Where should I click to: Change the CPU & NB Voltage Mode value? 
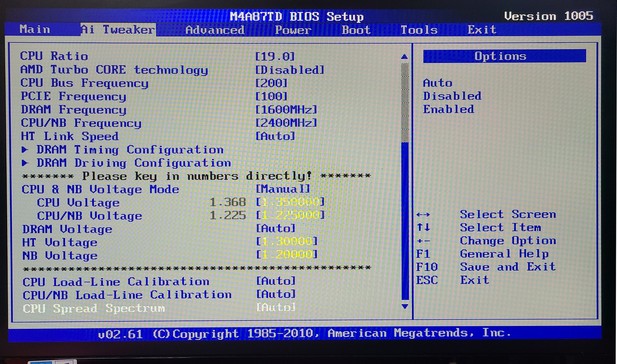pos(283,189)
